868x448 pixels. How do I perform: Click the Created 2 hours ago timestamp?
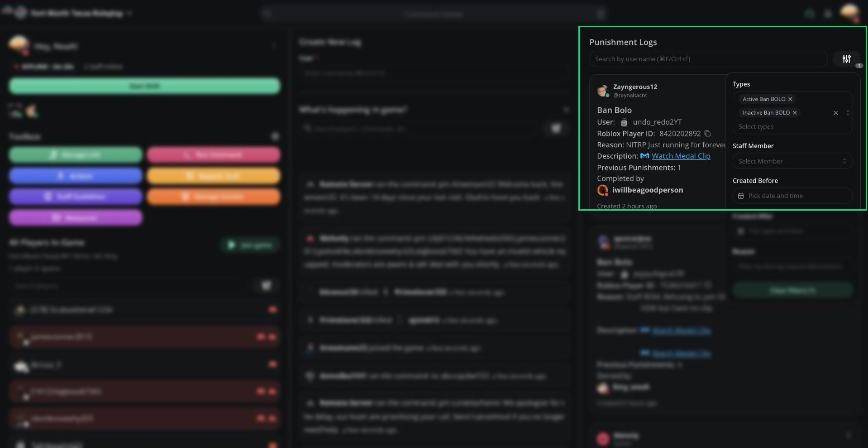(x=627, y=206)
